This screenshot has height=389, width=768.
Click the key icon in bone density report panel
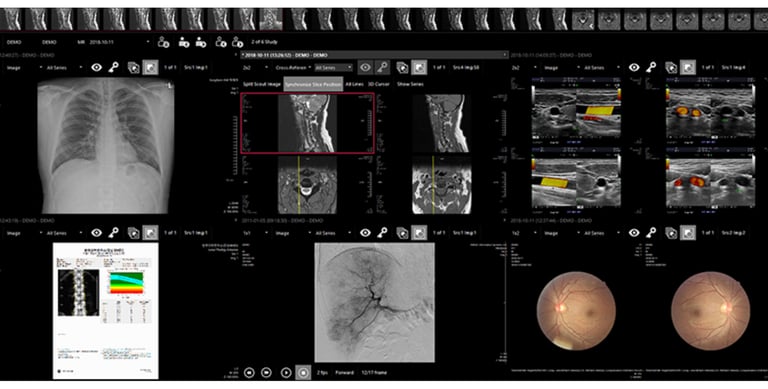[113, 233]
